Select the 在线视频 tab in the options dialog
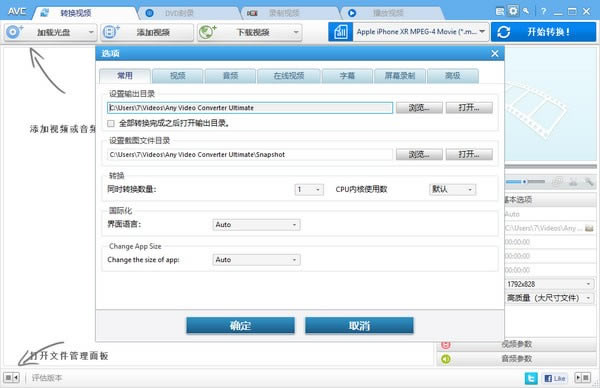Viewport: 600px width, 388px height. click(289, 76)
